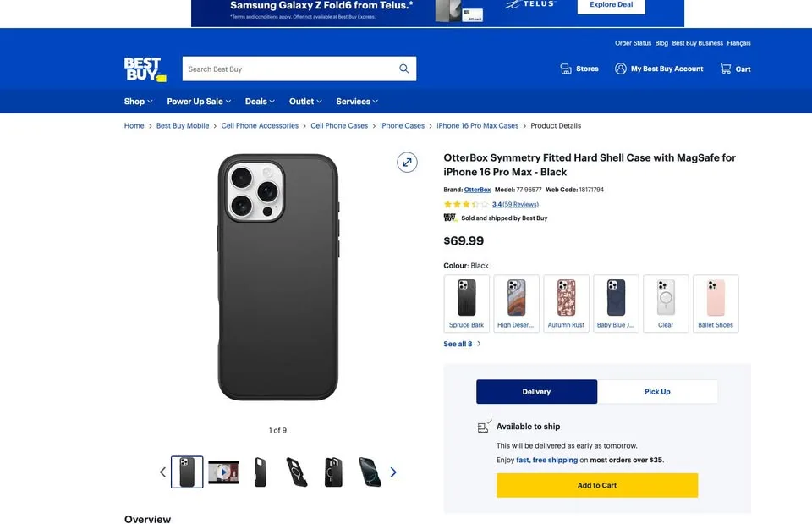Select the Autumn Rust colour option

click(566, 302)
